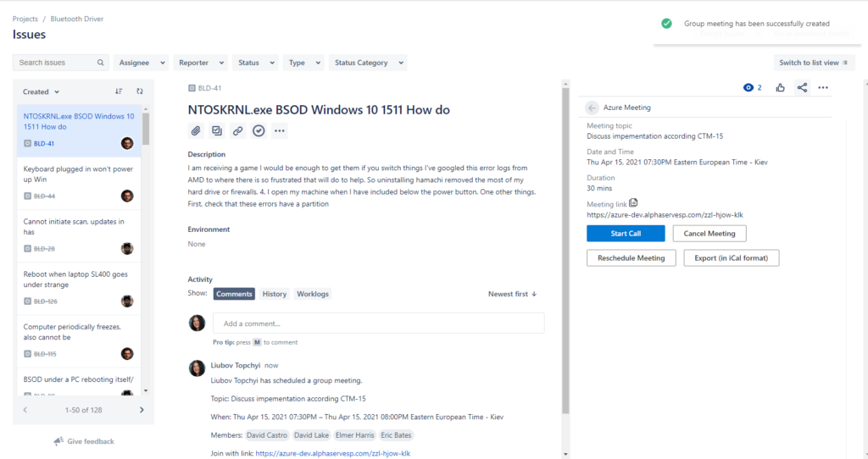The width and height of the screenshot is (868, 459).
Task: Switch to the History tab
Action: pos(275,294)
